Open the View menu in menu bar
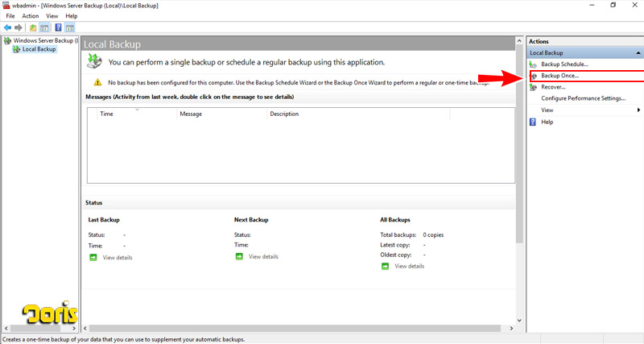This screenshot has width=644, height=344. [52, 16]
